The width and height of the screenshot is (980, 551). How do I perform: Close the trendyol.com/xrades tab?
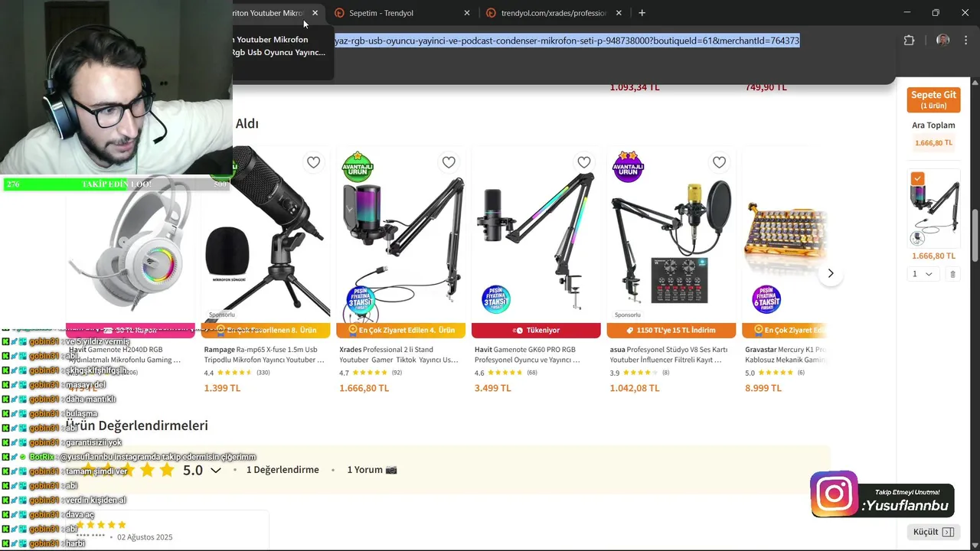(x=619, y=13)
